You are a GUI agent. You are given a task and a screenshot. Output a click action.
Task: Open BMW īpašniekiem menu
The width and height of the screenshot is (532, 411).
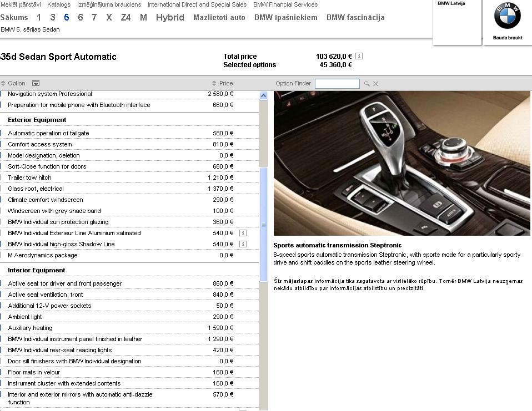pos(286,17)
